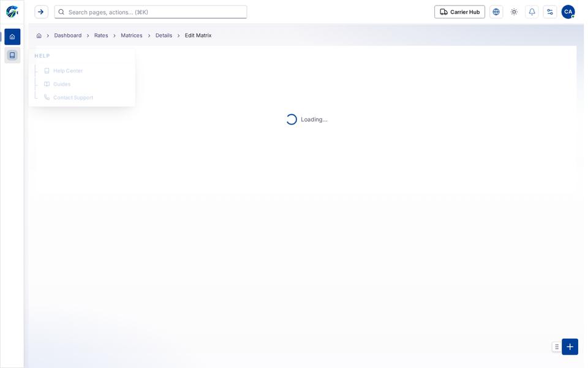Click the magnifier icon in search bar
The height and width of the screenshot is (368, 588).
pos(61,12)
